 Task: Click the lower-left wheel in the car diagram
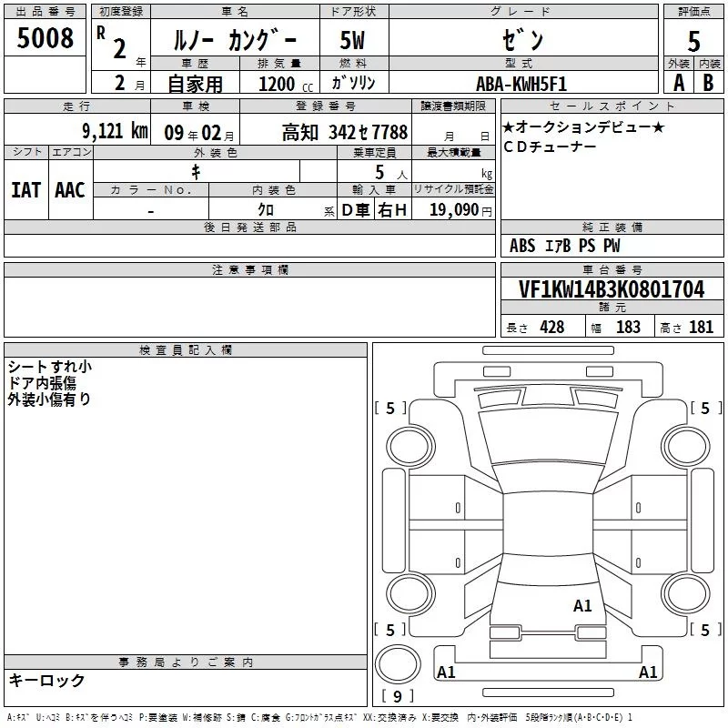tap(410, 594)
